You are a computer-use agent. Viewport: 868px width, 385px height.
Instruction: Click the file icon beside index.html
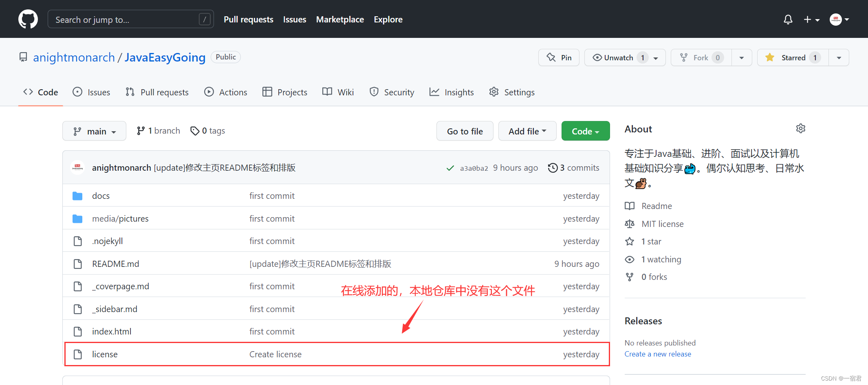(x=77, y=332)
